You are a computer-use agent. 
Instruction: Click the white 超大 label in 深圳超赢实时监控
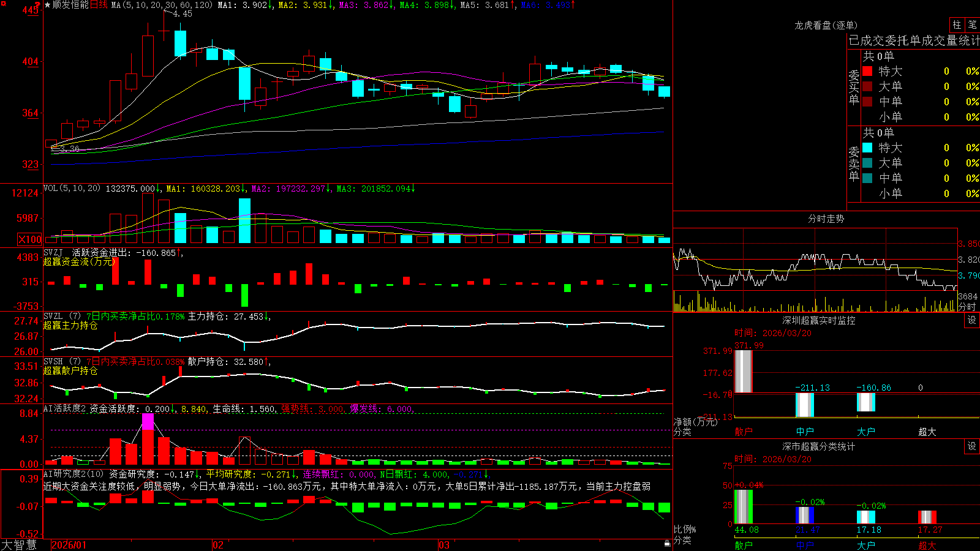pyautogui.click(x=927, y=432)
